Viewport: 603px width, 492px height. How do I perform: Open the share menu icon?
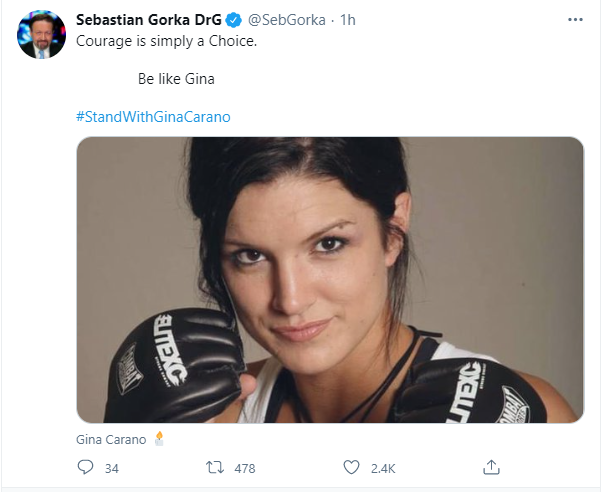(x=491, y=467)
